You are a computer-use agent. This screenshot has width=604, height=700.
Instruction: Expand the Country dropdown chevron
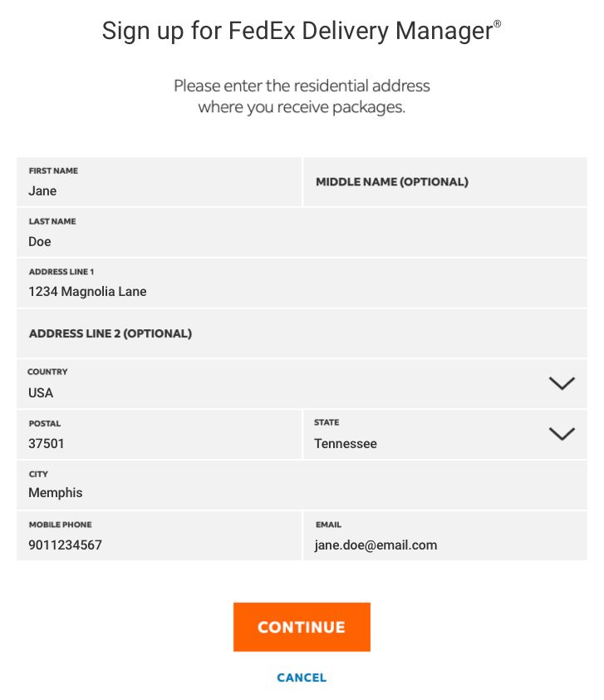click(x=562, y=383)
